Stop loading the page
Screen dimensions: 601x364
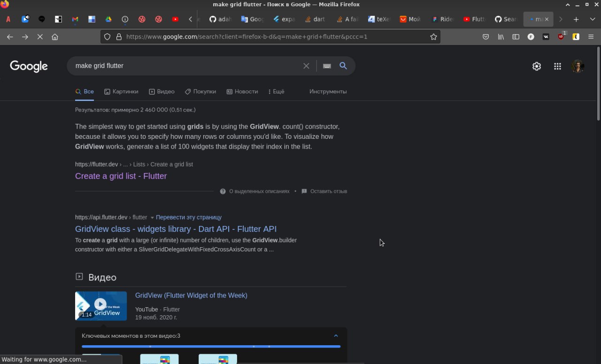(40, 37)
